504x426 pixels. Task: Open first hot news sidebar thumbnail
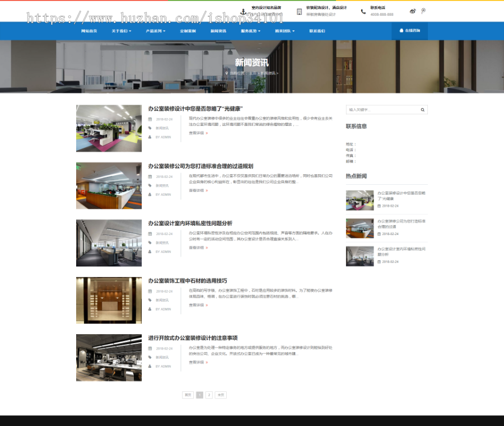[x=360, y=200]
